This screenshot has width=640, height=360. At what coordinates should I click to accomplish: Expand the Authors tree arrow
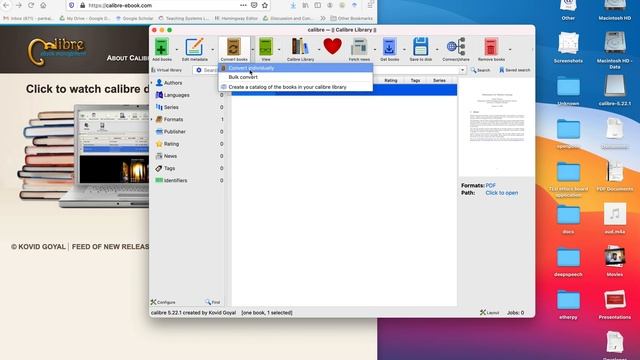pyautogui.click(x=152, y=83)
